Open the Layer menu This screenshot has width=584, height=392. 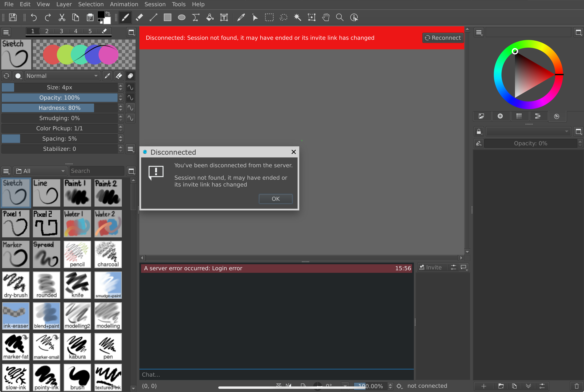point(64,4)
